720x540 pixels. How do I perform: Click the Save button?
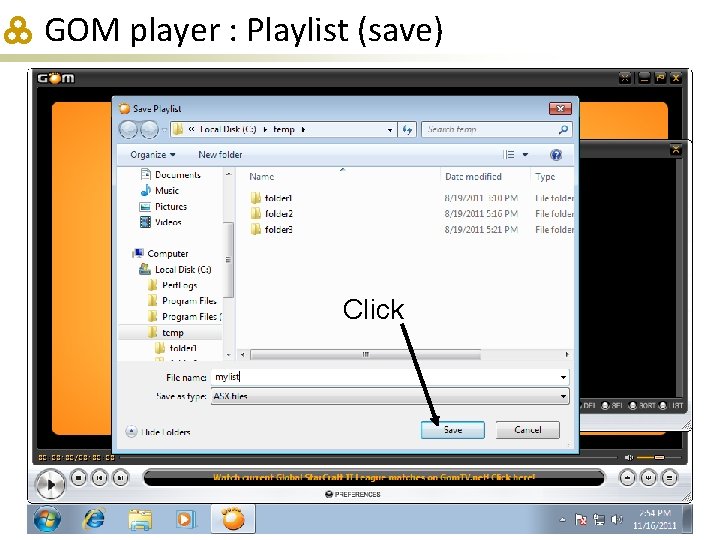[452, 430]
